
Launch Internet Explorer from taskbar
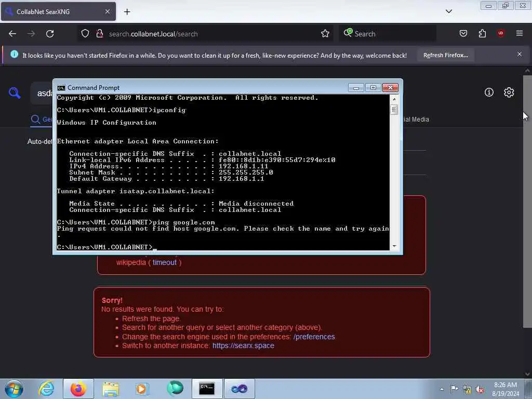(x=46, y=389)
